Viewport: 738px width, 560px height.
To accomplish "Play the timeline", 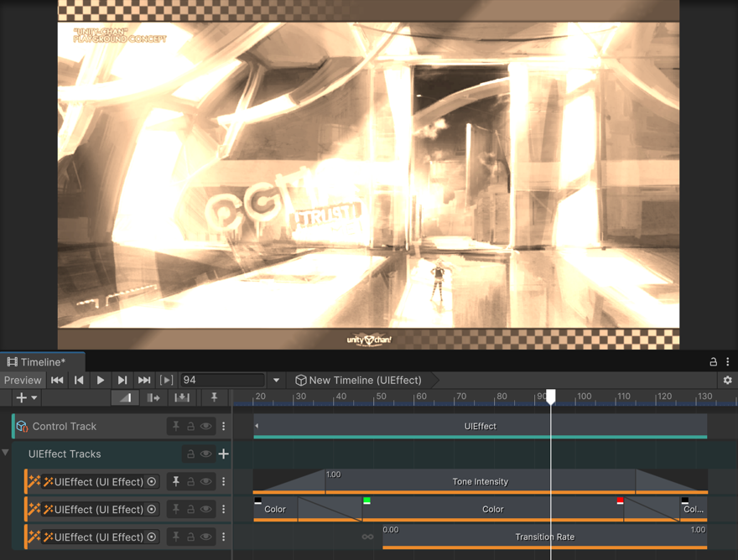I will (x=101, y=380).
